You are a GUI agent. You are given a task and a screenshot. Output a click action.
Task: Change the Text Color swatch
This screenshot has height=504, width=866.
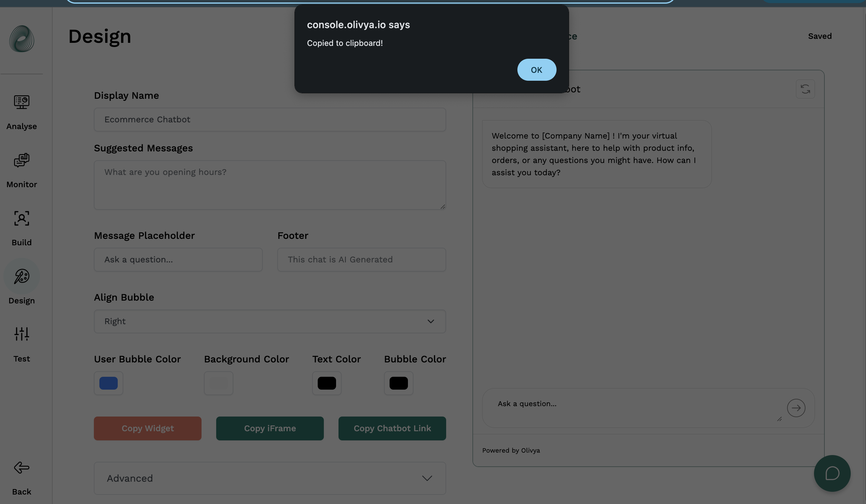click(327, 383)
